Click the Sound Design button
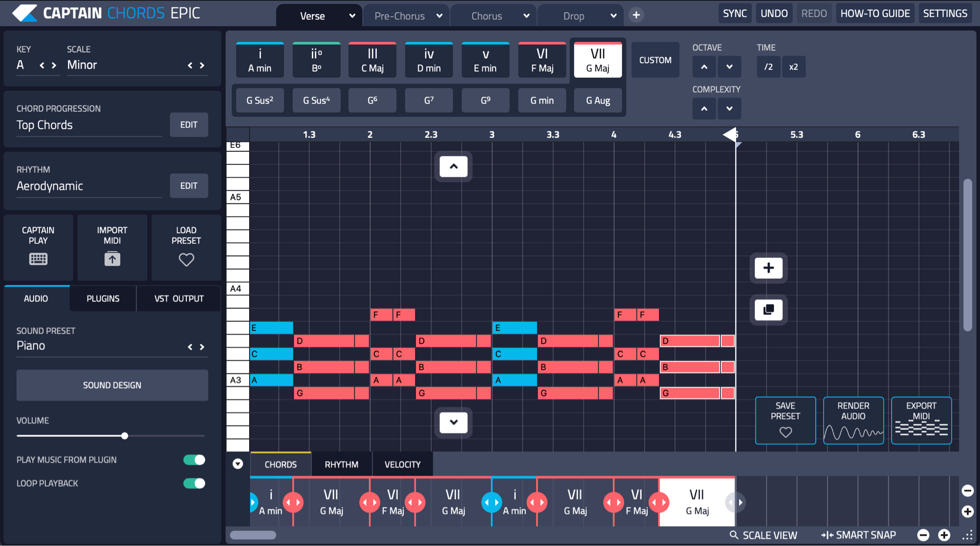Image resolution: width=980 pixels, height=546 pixels. [x=112, y=385]
